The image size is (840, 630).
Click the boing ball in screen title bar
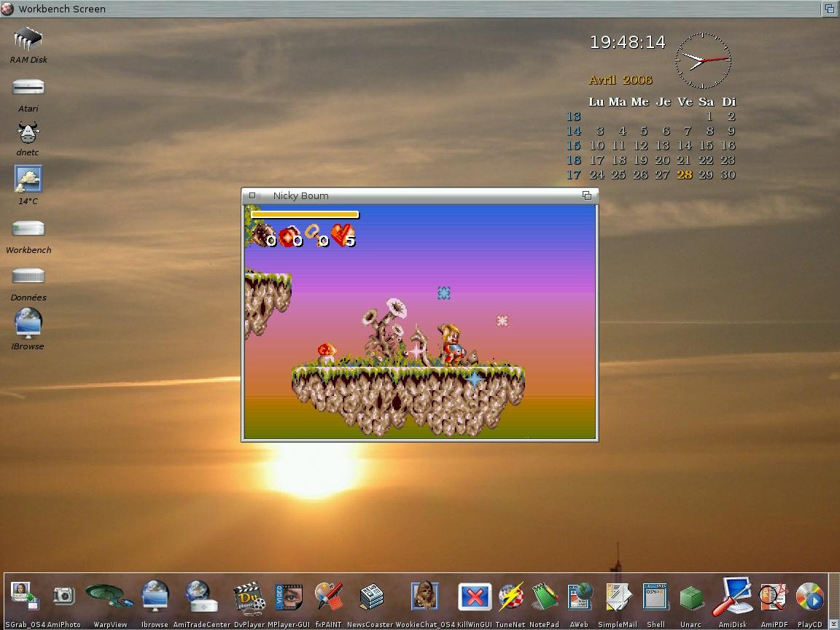click(x=7, y=9)
